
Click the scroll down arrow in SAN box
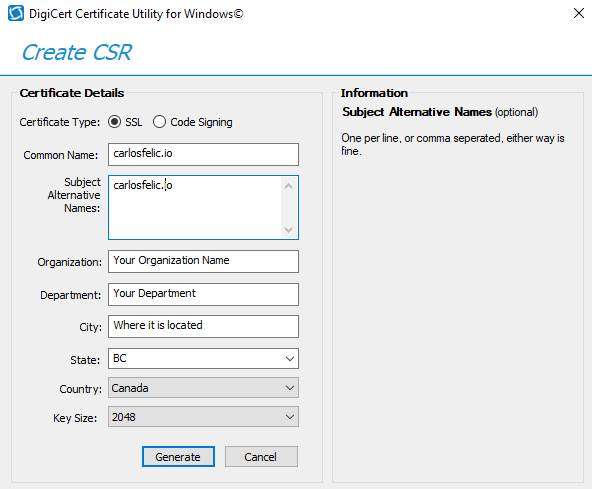[x=288, y=230]
